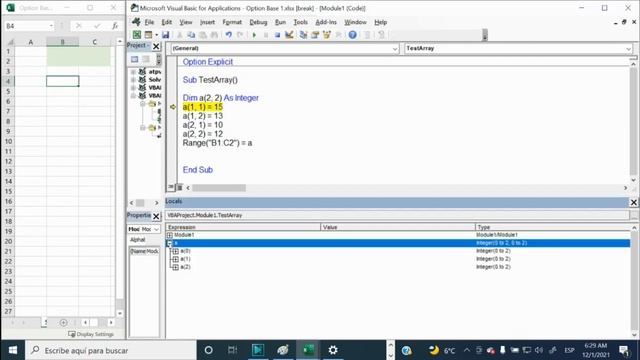Open the Add-Ins menu
The width and height of the screenshot is (640, 360).
click(326, 22)
